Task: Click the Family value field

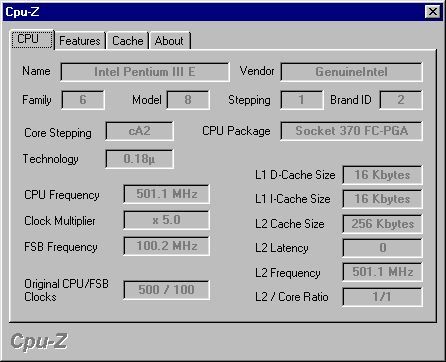Action: pyautogui.click(x=83, y=100)
